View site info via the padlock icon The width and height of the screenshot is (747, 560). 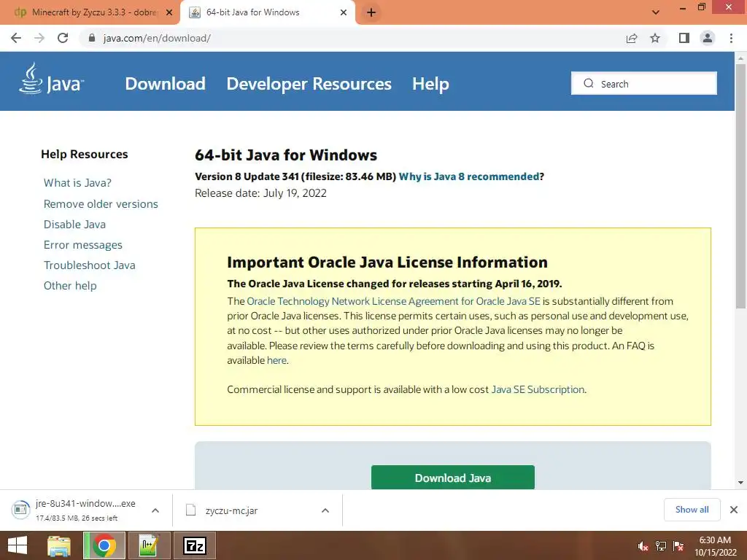[92, 38]
